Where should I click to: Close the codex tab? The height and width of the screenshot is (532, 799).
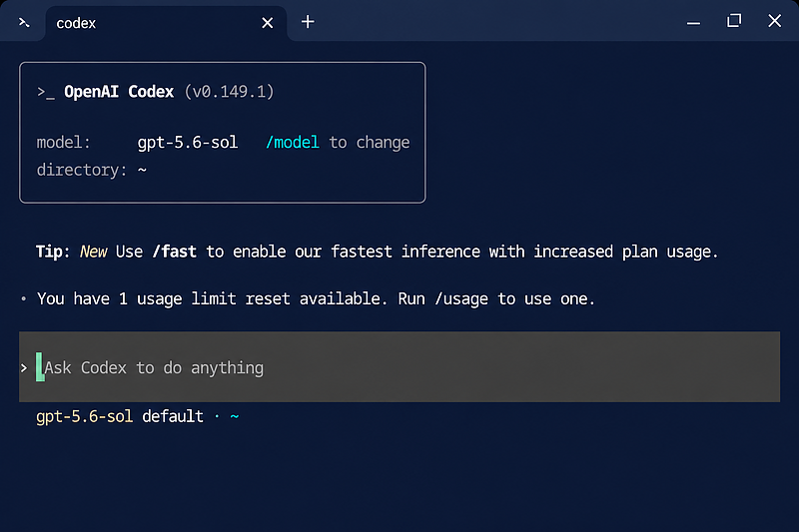tap(267, 23)
